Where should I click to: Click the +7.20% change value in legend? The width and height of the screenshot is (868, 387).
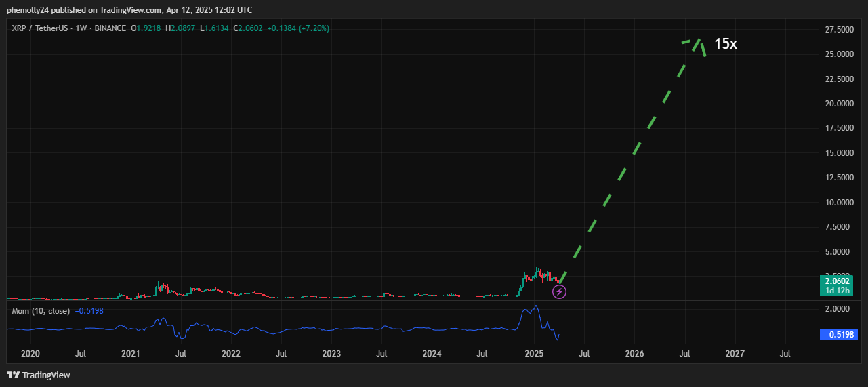316,28
